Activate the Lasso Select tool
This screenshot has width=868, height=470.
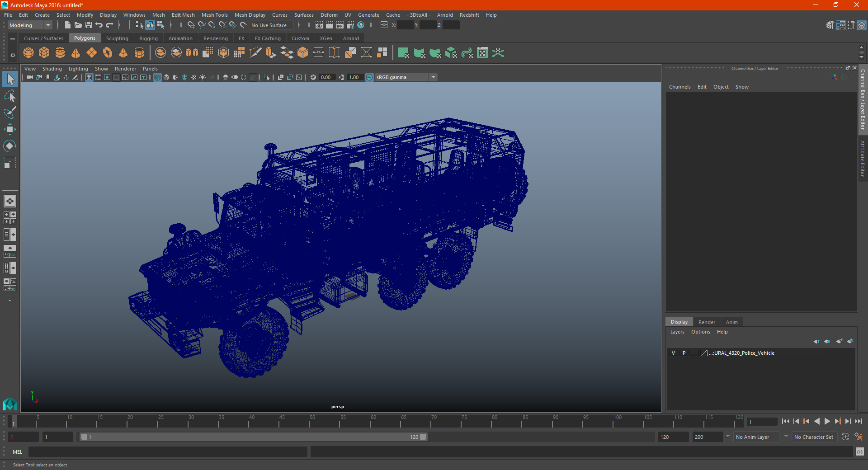click(x=10, y=96)
